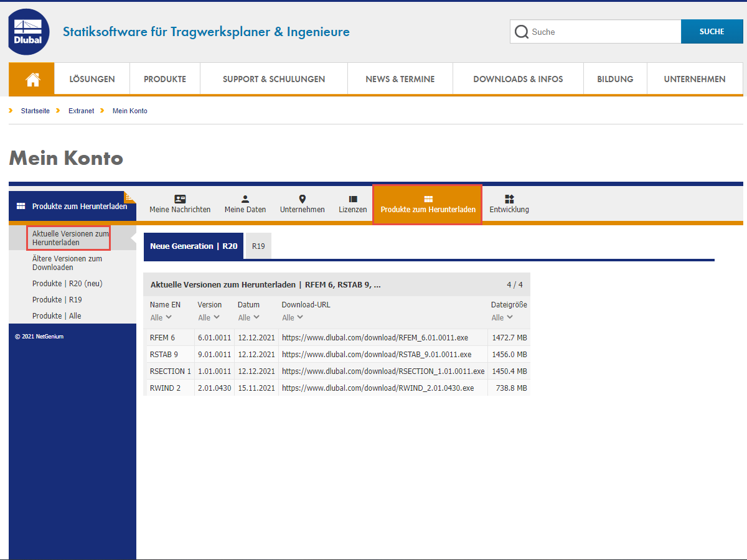Open the Datum filter dropdown
The image size is (747, 560).
[x=248, y=317]
